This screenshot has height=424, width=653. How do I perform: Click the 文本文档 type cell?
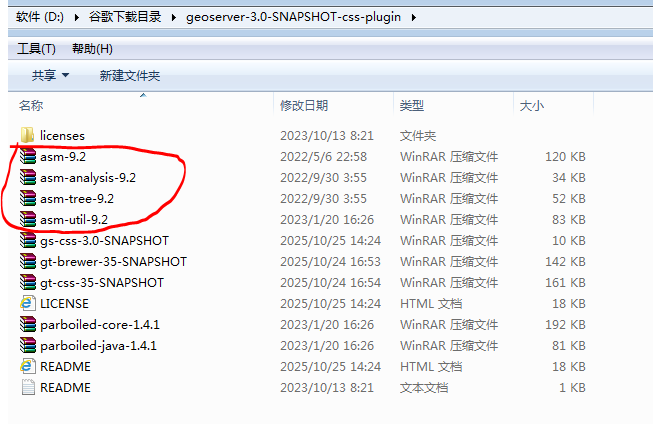[424, 388]
